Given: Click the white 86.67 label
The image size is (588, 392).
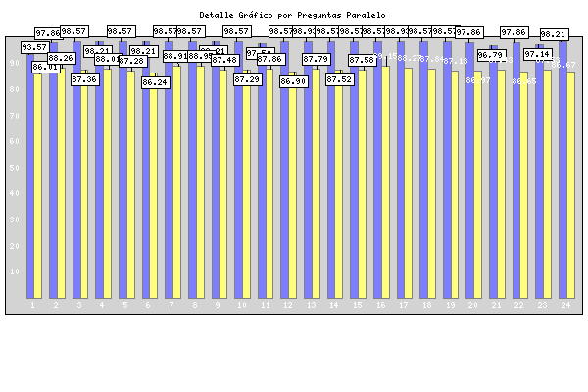Looking at the screenshot, I should [x=563, y=66].
